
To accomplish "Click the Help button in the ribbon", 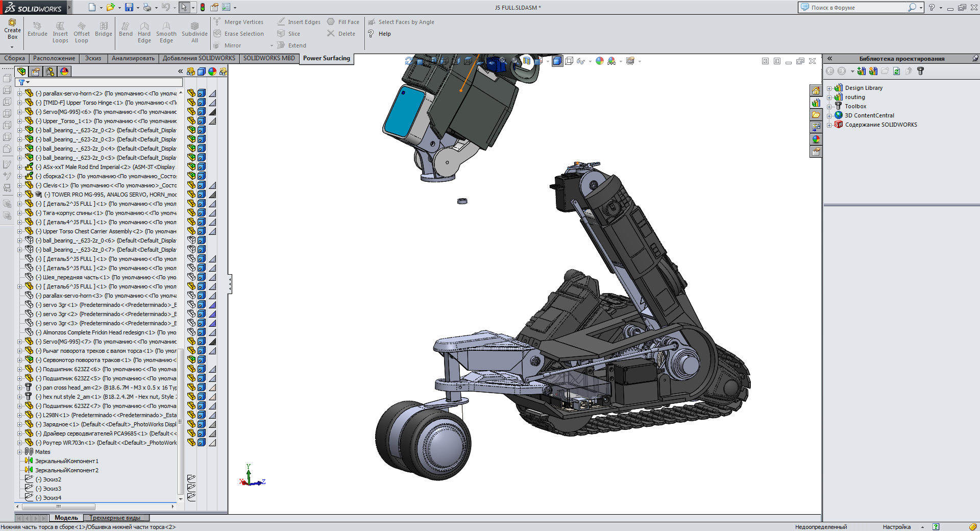I will point(379,34).
